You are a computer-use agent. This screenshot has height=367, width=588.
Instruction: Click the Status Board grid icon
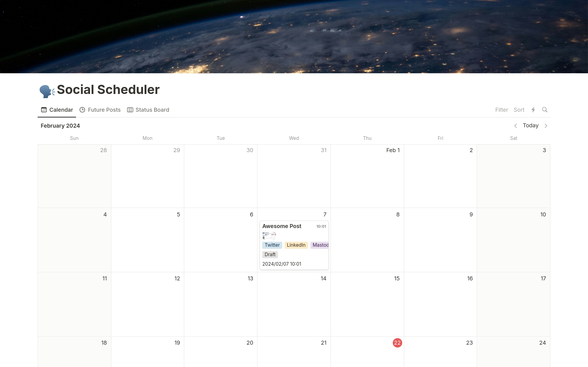point(130,110)
